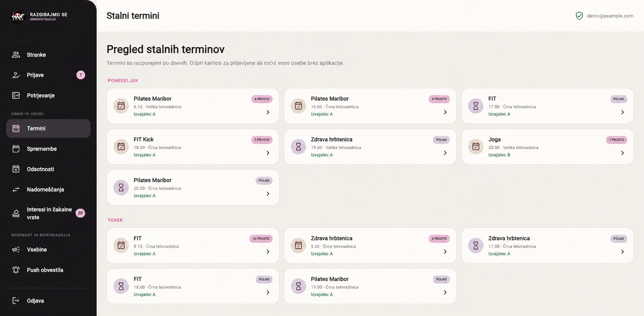Expand Pilates Maribor 20.00 card arrow
The height and width of the screenshot is (316, 644).
point(268,194)
